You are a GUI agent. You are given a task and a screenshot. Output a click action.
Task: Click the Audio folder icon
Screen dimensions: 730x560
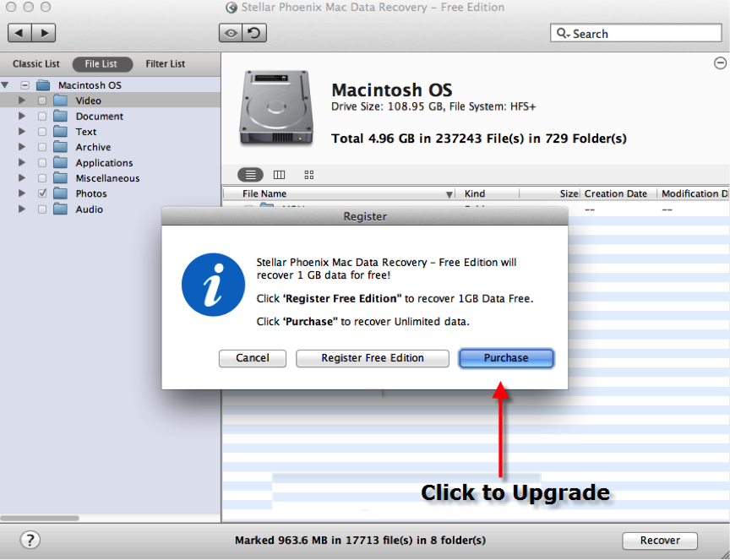pos(61,209)
